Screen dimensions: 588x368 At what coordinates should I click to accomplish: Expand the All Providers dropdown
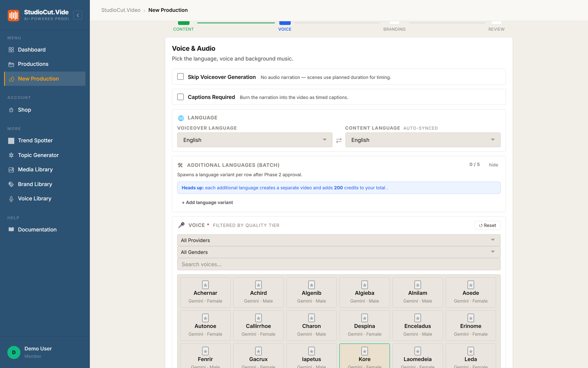point(339,240)
